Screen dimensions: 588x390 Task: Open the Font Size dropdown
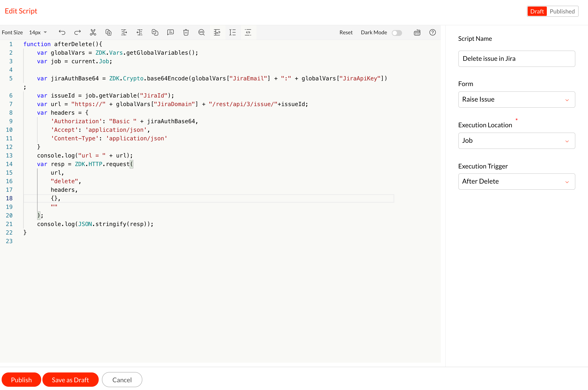point(38,32)
